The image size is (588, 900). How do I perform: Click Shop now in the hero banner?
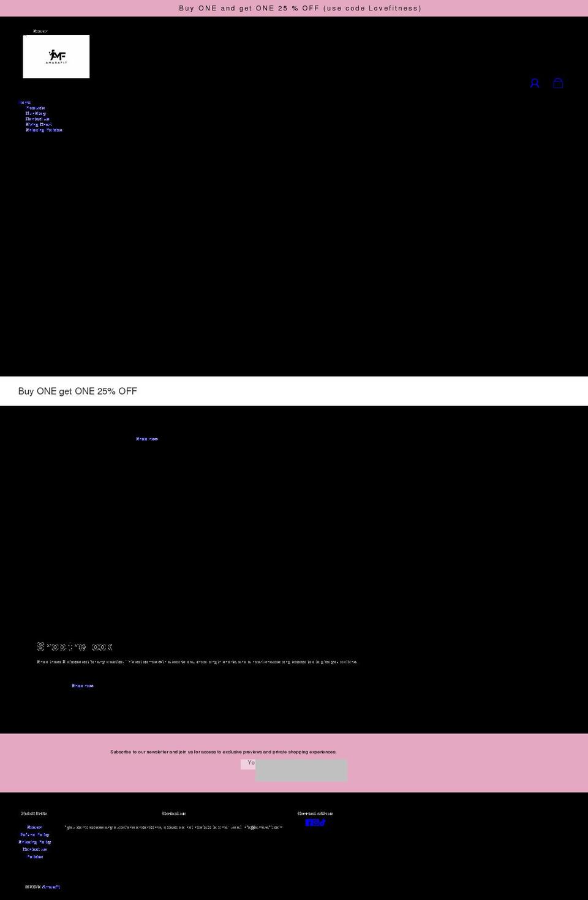[147, 439]
